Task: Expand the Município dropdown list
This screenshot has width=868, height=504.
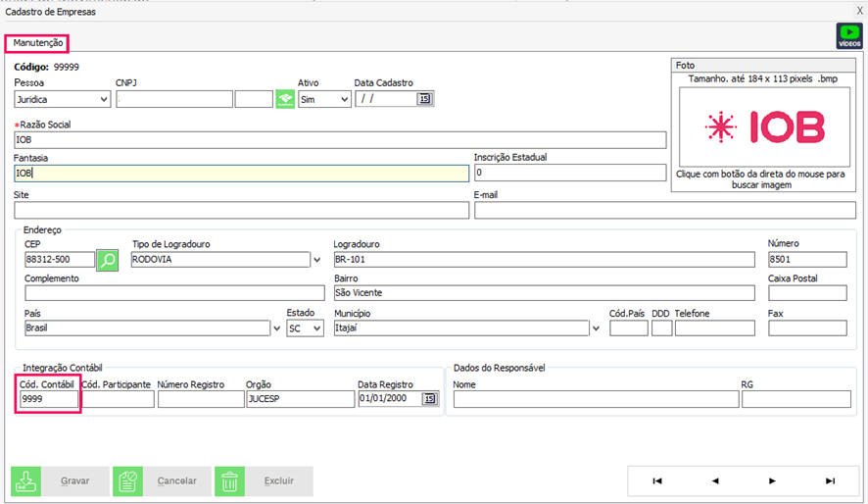Action: [x=596, y=328]
